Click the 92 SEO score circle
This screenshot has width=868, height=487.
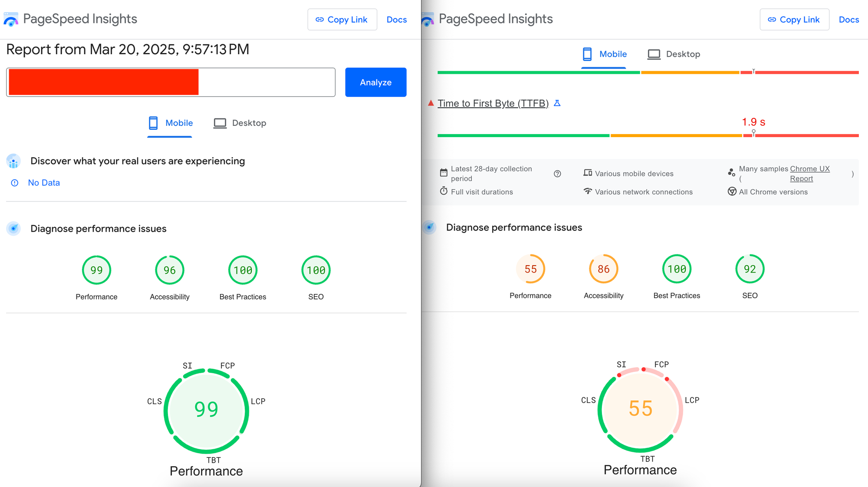750,269
